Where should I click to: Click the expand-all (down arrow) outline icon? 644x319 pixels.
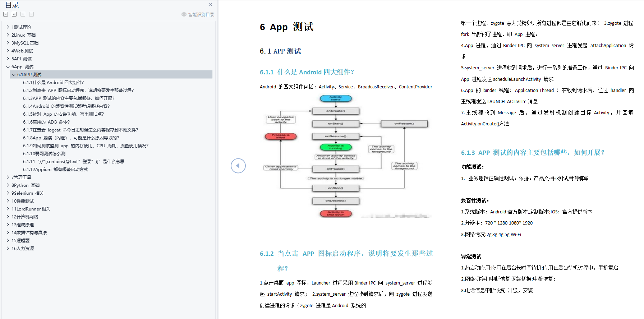(5, 14)
